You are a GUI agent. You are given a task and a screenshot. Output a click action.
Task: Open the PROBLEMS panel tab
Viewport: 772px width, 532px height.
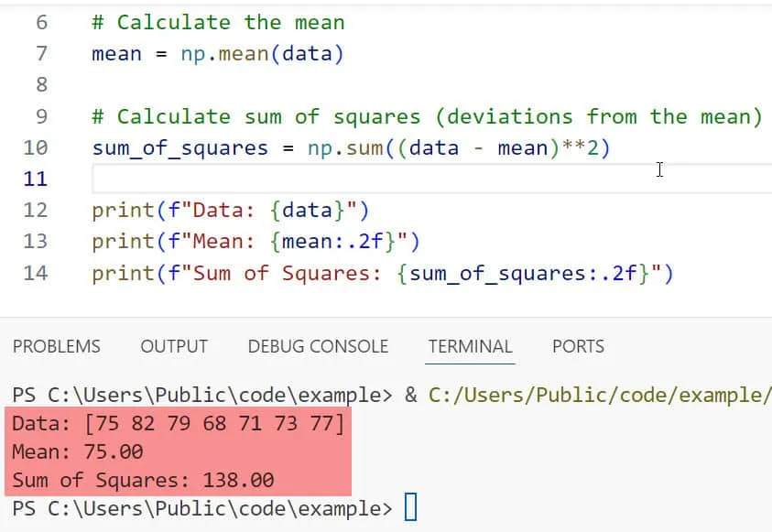pos(56,347)
